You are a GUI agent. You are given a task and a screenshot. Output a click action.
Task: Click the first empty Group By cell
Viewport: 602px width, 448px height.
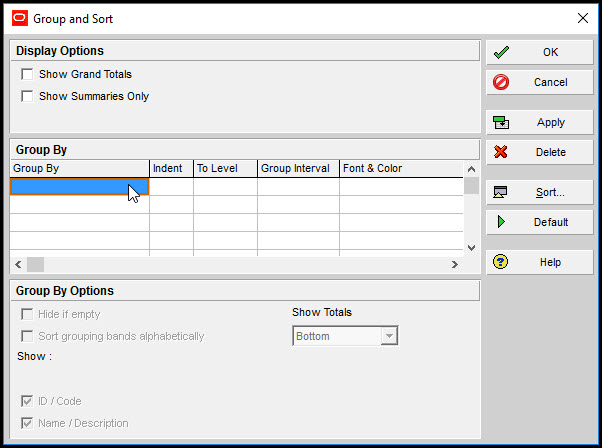[79, 186]
